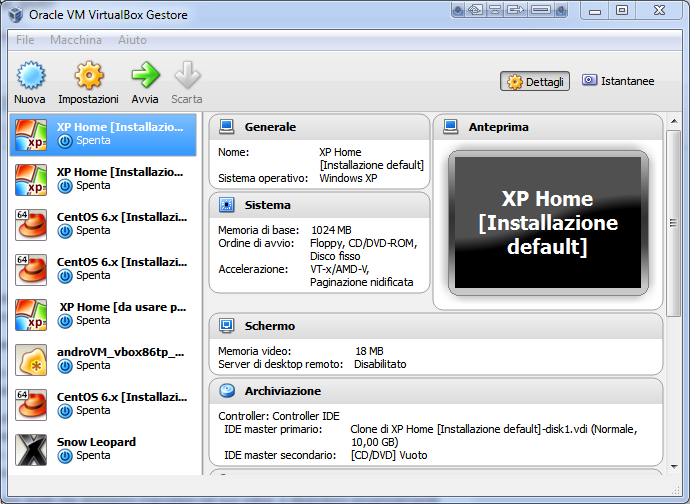Viewport: 690px width, 504px height.
Task: Click the Snow Leopard X logo icon
Action: point(31,450)
